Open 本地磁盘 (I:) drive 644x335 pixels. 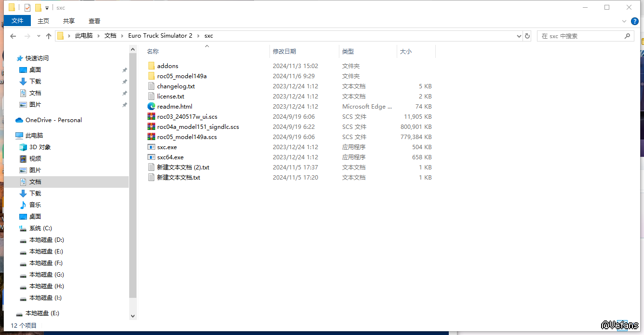tap(45, 297)
